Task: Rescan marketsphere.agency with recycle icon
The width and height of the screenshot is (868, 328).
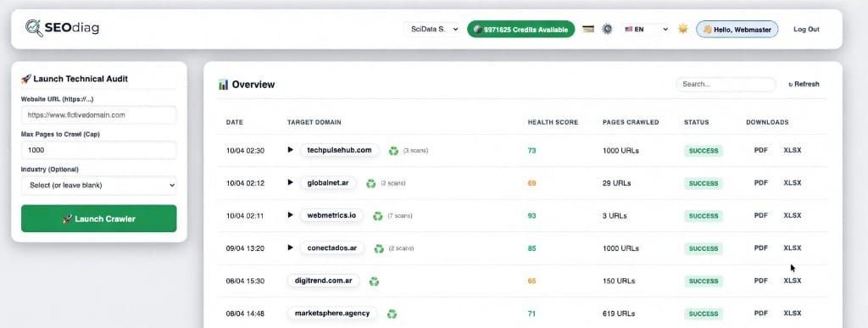Action: tap(392, 314)
